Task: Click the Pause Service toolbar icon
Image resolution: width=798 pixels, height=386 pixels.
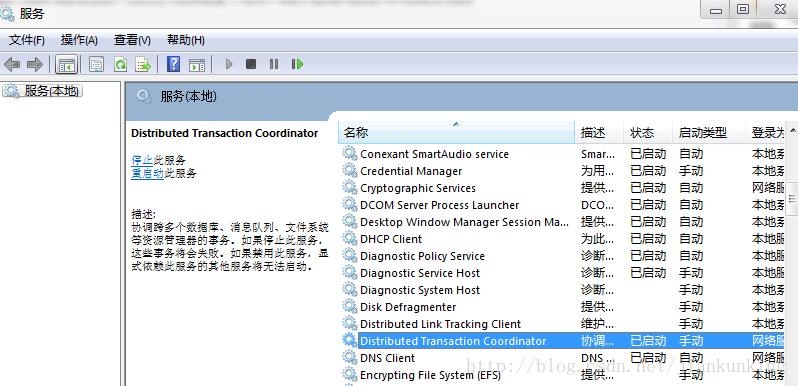Action: pyautogui.click(x=274, y=64)
